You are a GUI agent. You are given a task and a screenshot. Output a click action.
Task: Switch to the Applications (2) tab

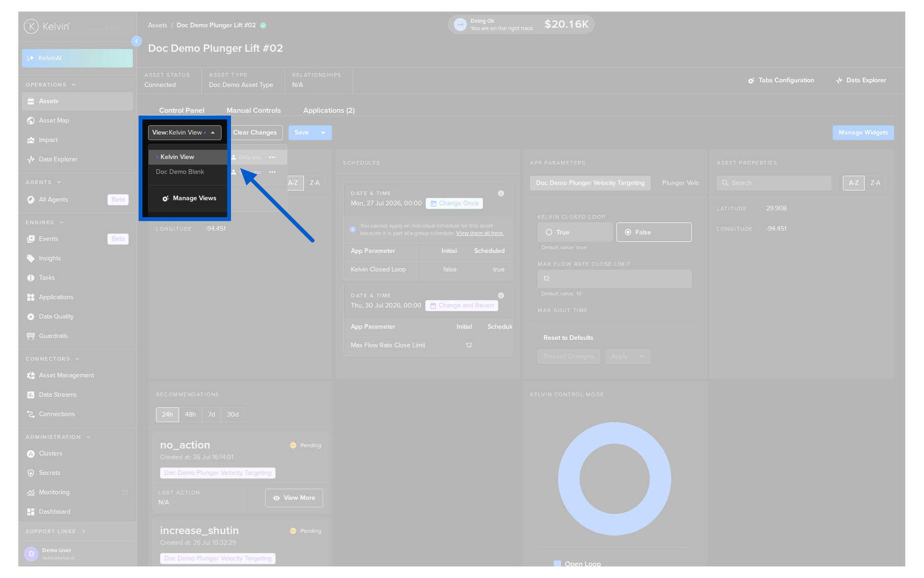(x=329, y=110)
